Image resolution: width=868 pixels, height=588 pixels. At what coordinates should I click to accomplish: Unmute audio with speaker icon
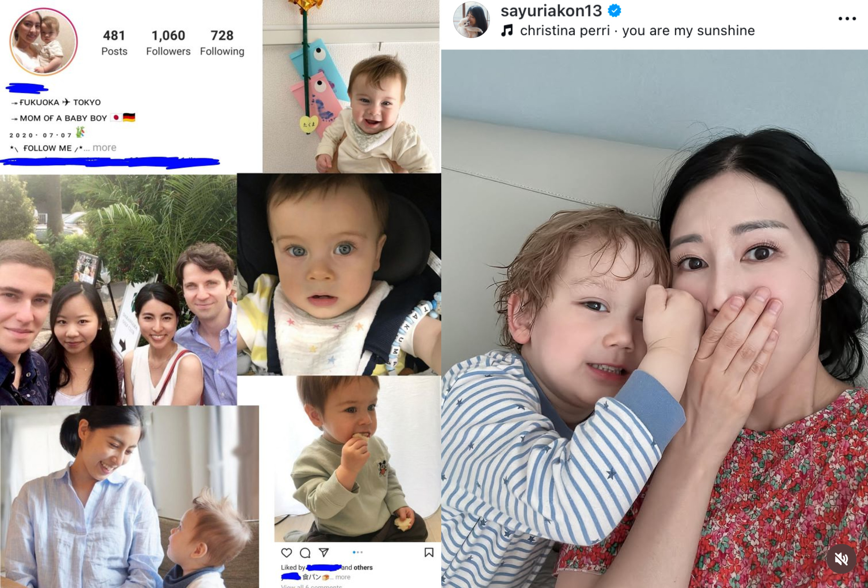[x=841, y=559]
